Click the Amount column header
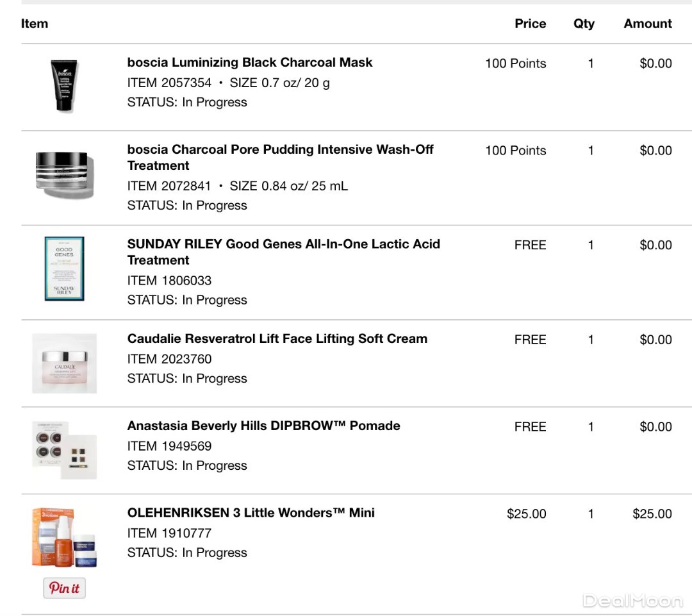Image resolution: width=692 pixels, height=616 pixels. [647, 24]
